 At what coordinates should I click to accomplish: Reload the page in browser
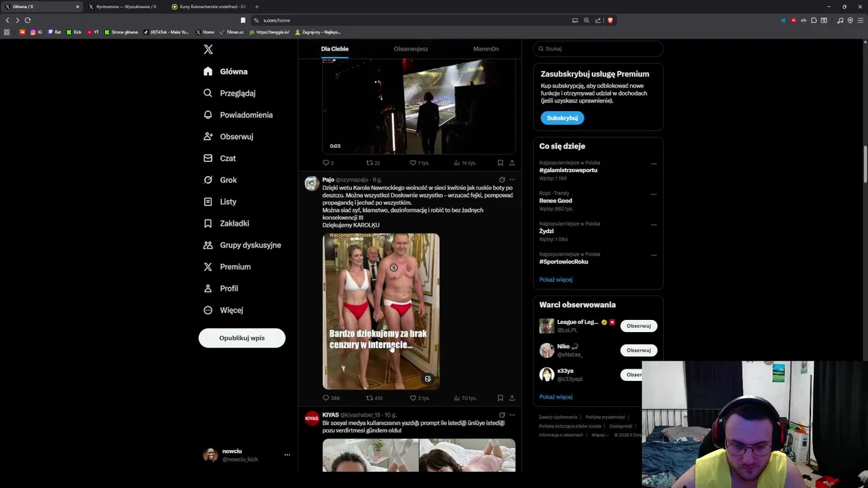point(28,20)
